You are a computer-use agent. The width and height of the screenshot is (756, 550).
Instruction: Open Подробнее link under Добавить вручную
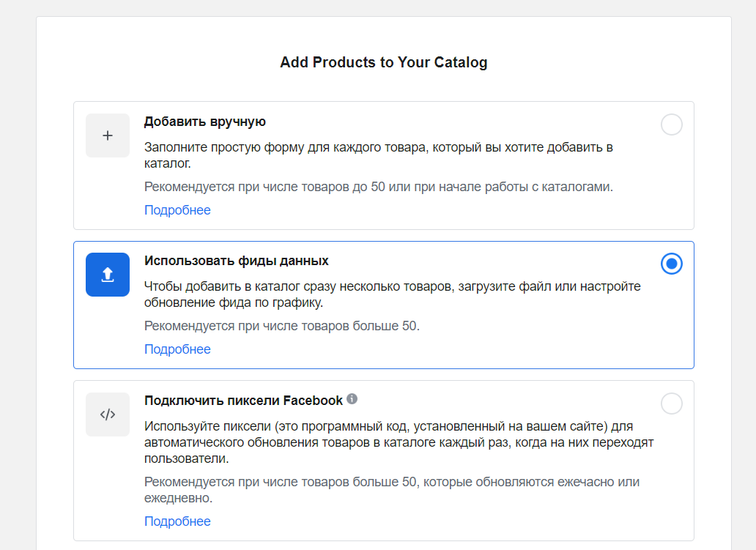click(x=177, y=210)
